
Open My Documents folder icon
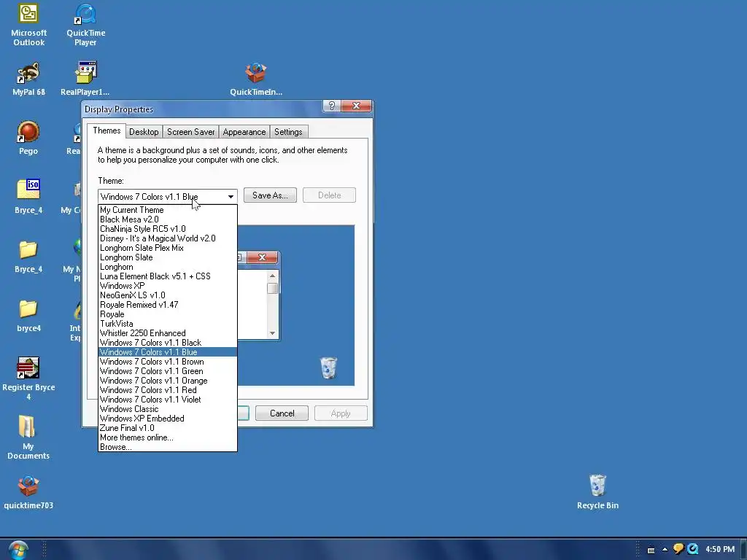click(28, 437)
